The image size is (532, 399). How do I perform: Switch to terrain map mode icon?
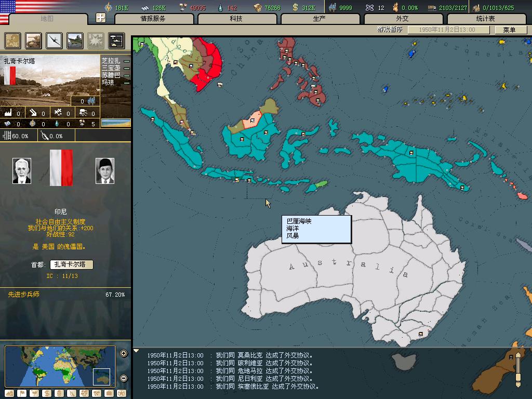pyautogui.click(x=9, y=393)
